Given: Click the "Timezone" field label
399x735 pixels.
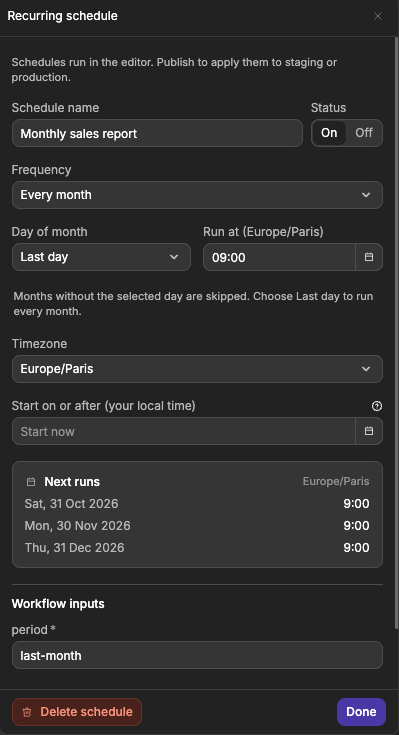Looking at the screenshot, I should click(39, 344).
